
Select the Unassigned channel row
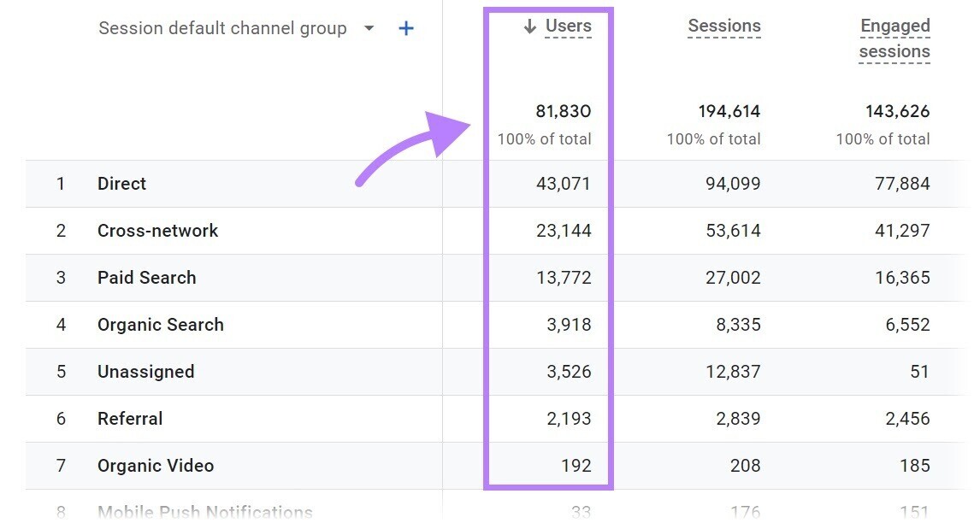click(145, 371)
